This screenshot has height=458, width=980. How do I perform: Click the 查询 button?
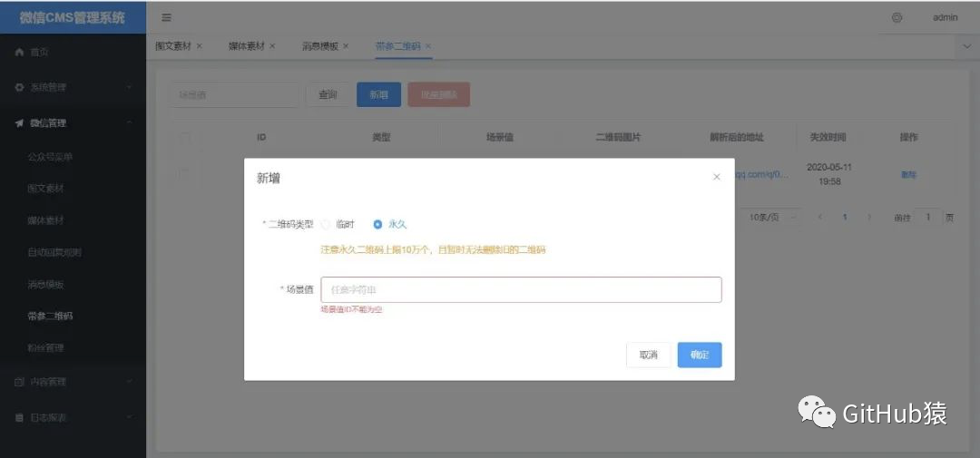click(328, 95)
